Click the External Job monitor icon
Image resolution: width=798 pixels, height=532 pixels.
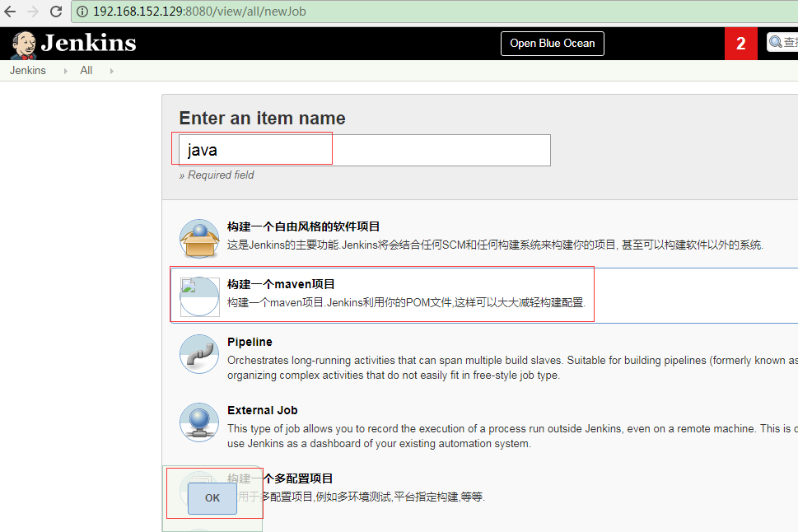(199, 422)
